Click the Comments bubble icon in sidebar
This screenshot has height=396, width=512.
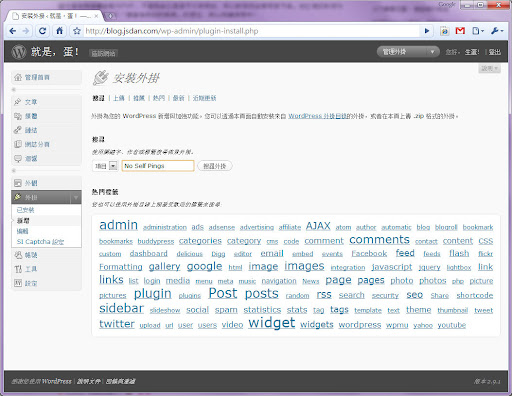18,159
